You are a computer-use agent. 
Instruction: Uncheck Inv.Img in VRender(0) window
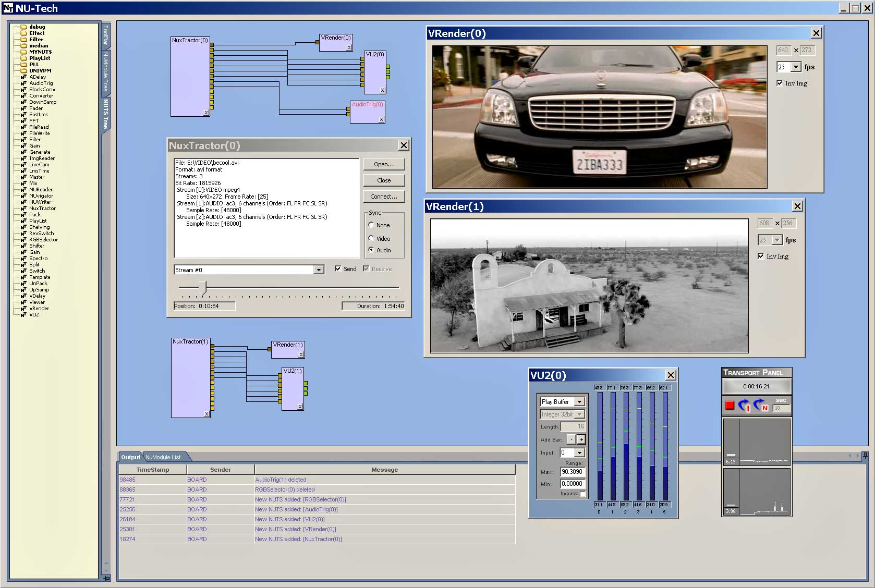(780, 83)
